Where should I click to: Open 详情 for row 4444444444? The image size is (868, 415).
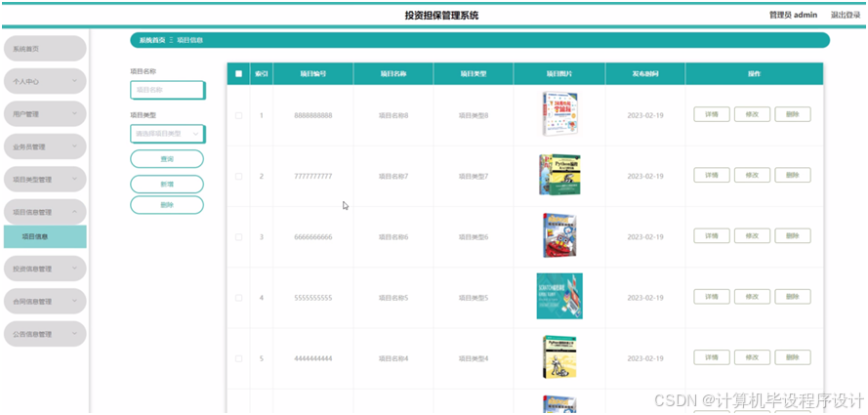click(x=712, y=357)
